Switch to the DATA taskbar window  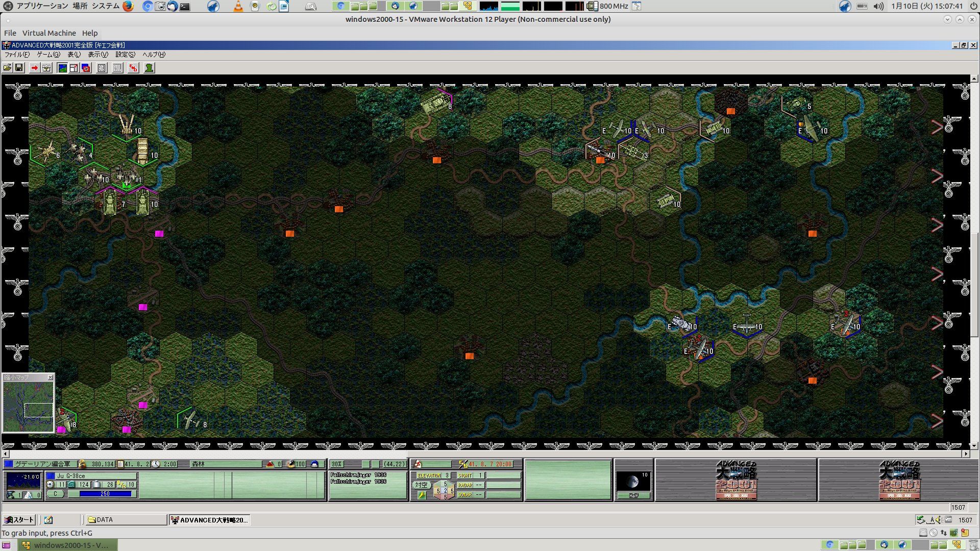point(125,520)
